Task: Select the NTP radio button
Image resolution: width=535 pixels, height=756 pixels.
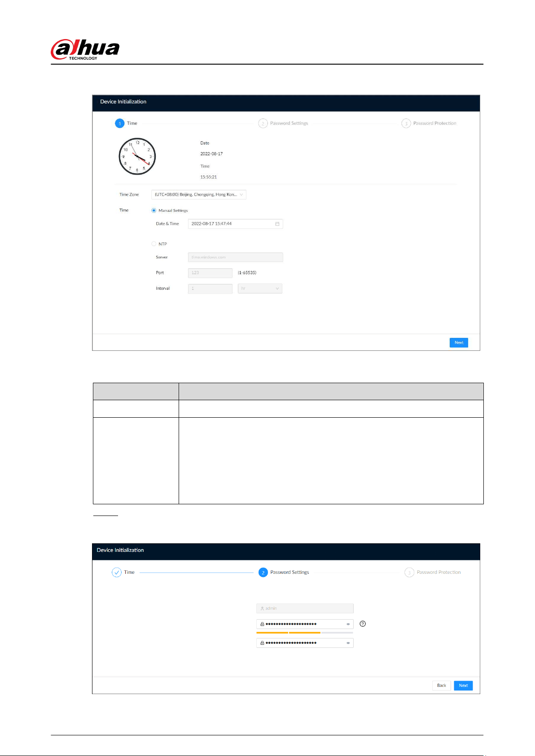Action: pos(154,244)
